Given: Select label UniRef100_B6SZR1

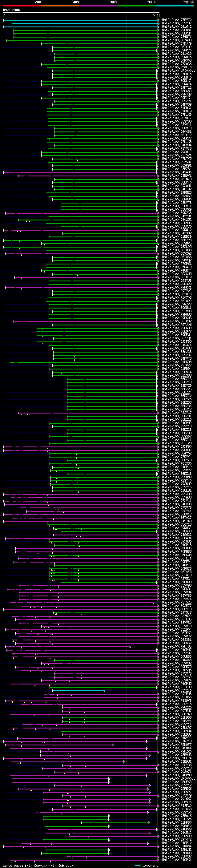Looking at the screenshot, I should (177, 101).
